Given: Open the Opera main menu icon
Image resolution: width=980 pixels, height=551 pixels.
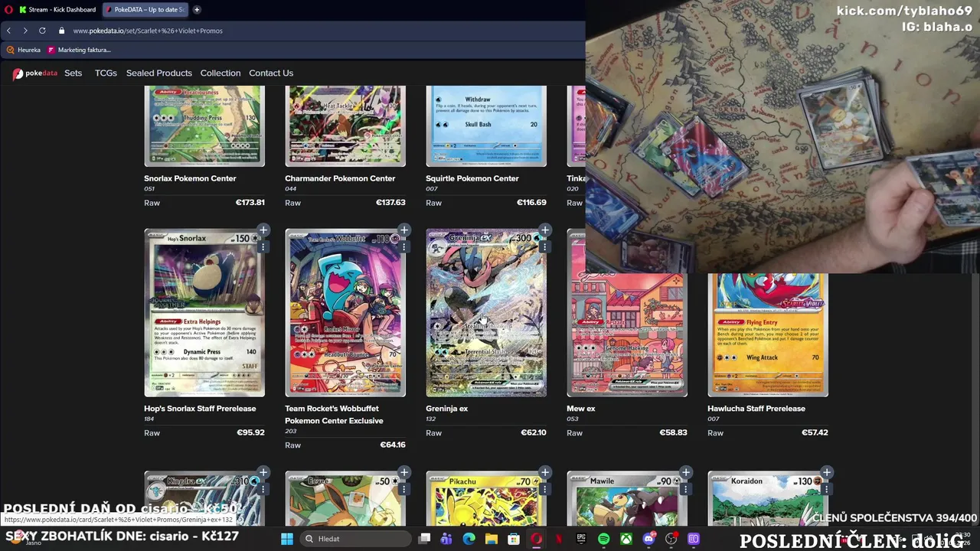Looking at the screenshot, I should tap(8, 9).
